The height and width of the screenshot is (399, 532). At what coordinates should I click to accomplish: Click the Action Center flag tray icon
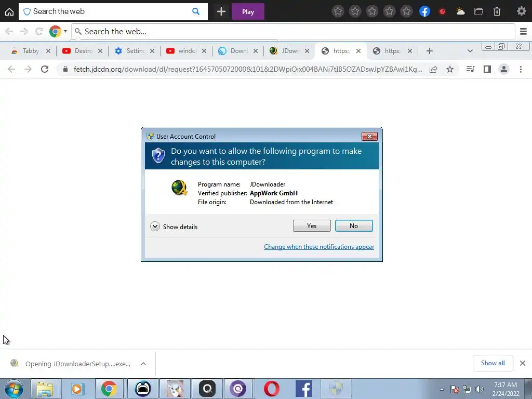(x=455, y=389)
